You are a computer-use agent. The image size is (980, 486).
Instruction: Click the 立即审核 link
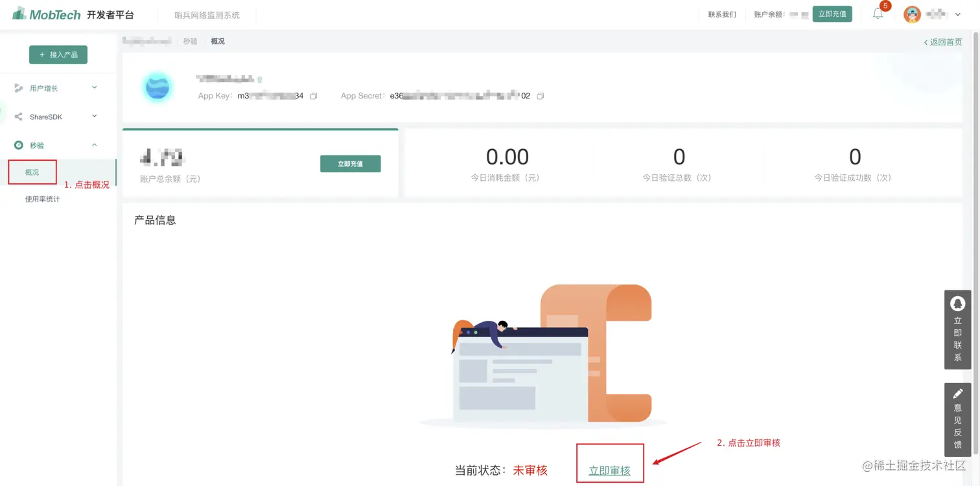pyautogui.click(x=610, y=470)
